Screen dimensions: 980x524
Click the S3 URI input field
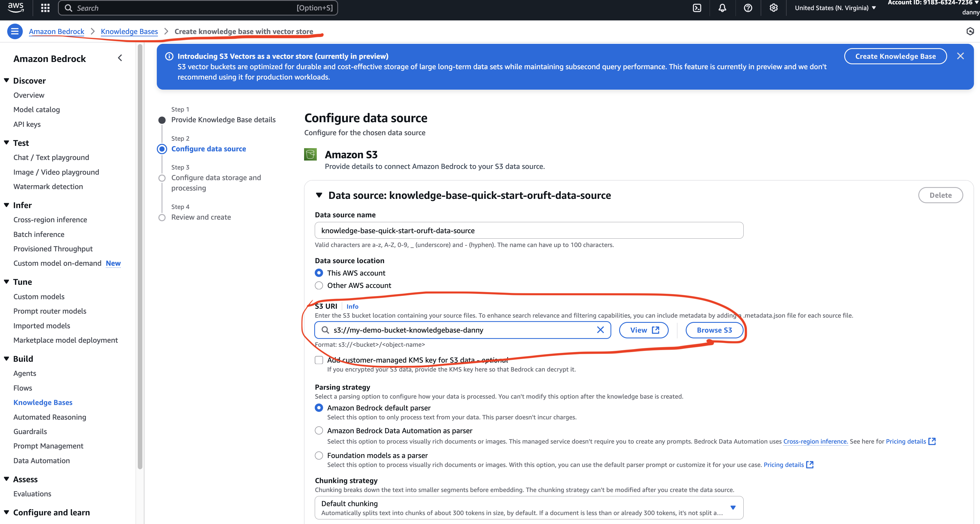coord(463,330)
